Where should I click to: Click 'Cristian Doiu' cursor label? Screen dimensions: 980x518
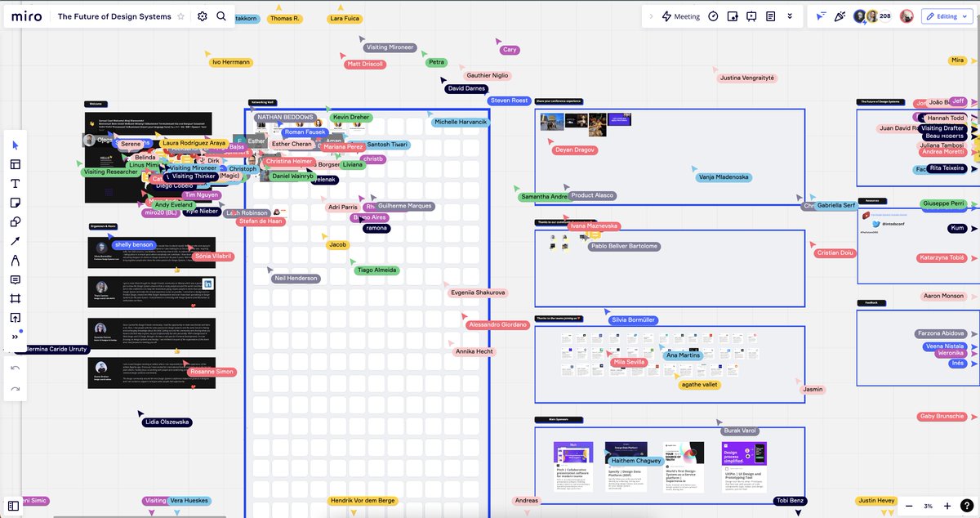click(x=835, y=253)
